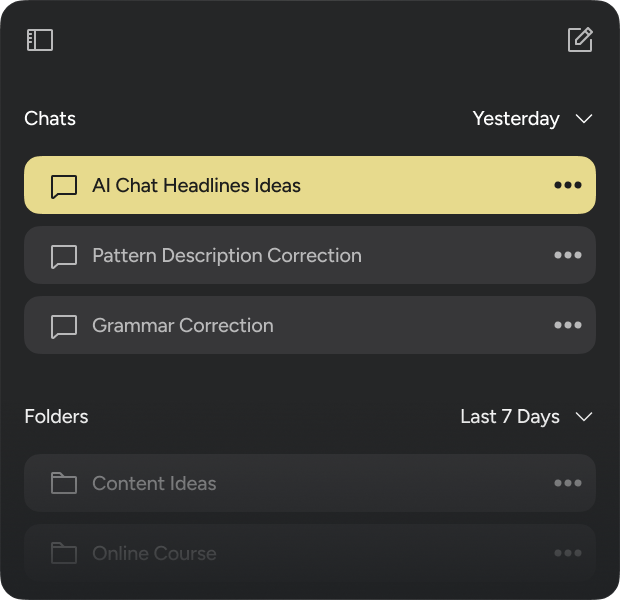Open options for Online Course folder

(x=567, y=553)
